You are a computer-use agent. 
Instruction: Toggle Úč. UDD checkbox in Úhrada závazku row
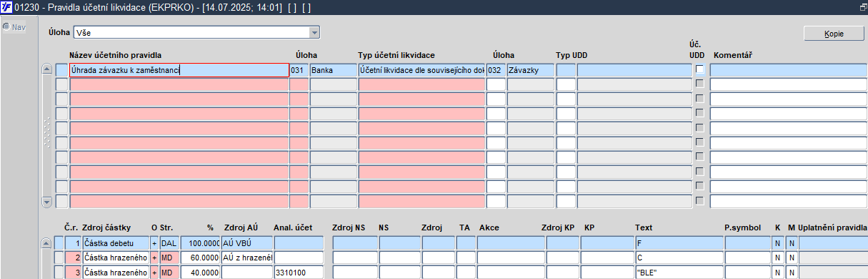coord(699,69)
